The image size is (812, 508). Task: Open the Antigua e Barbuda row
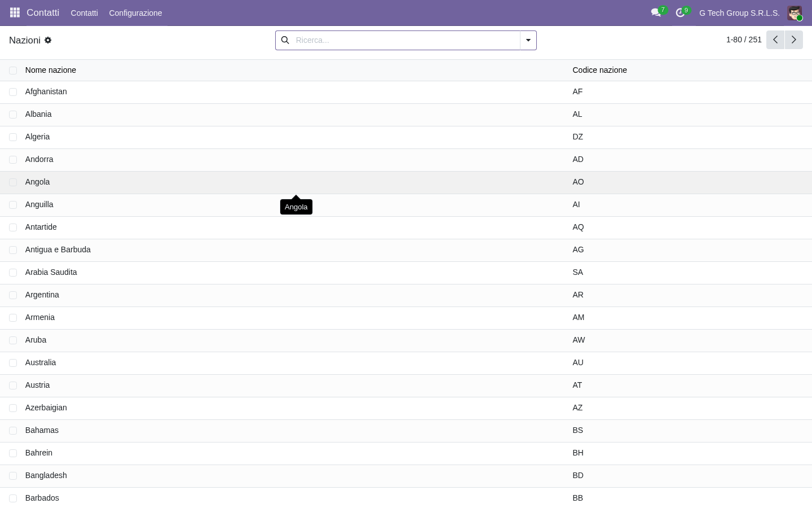click(x=406, y=250)
